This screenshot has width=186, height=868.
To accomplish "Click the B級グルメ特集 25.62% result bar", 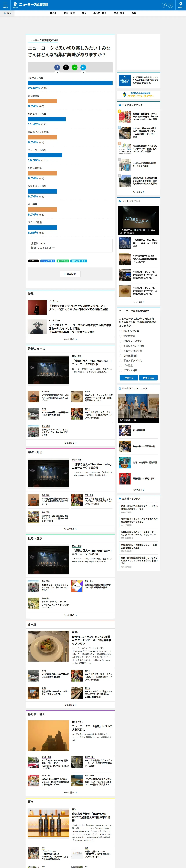I will (70, 83).
